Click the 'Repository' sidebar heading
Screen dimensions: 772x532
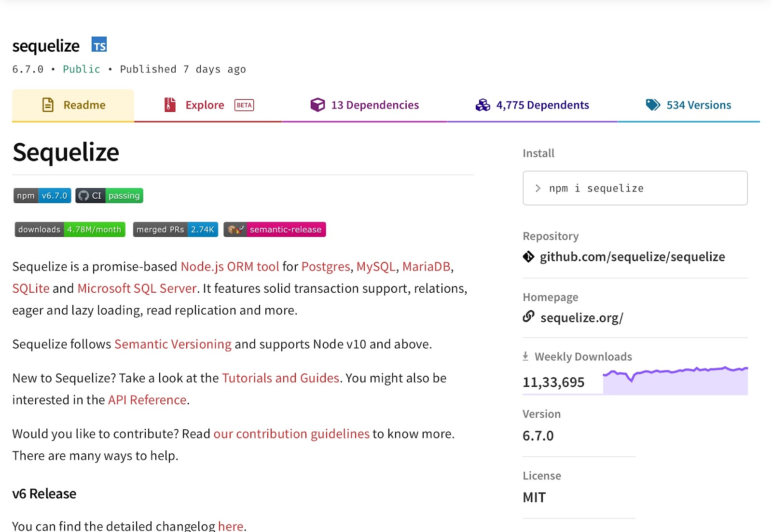tap(551, 236)
